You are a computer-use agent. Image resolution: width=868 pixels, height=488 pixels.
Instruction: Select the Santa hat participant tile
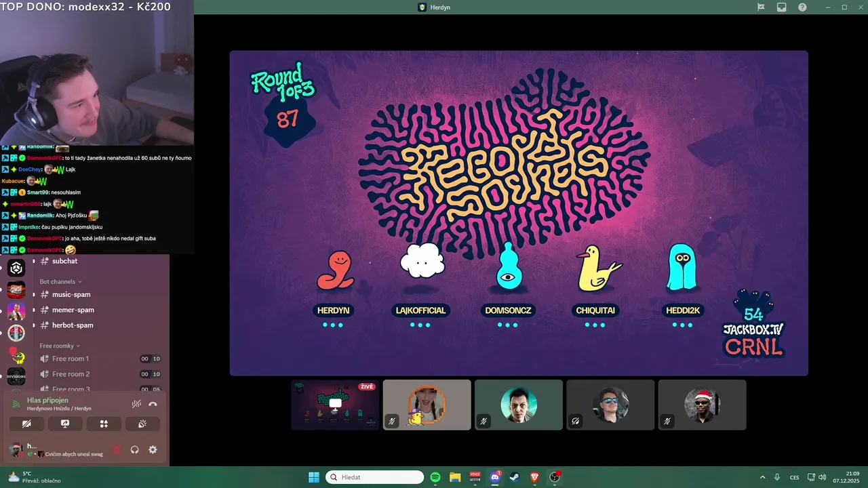(x=702, y=405)
